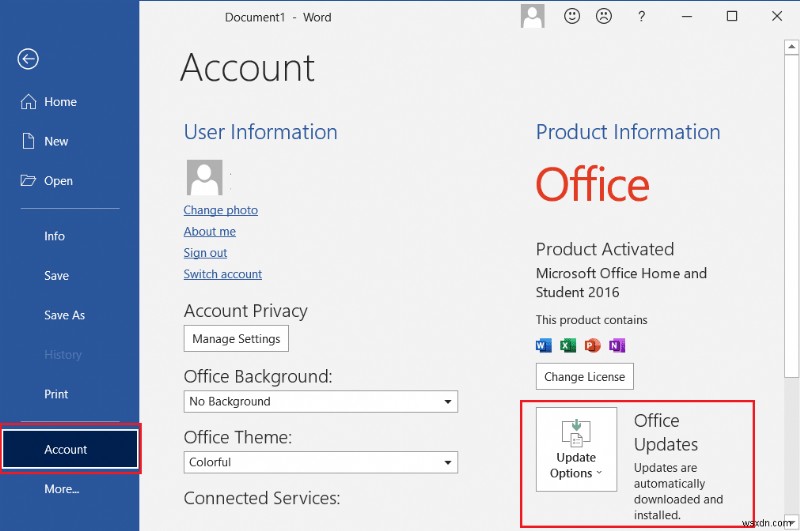Open the Save As menu item
Screen dimensions: 800x531
click(64, 315)
